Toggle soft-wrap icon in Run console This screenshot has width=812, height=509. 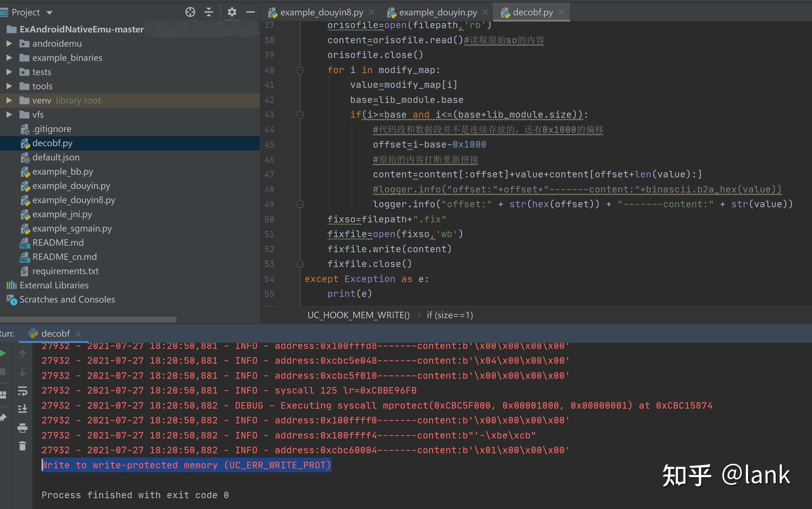click(22, 391)
